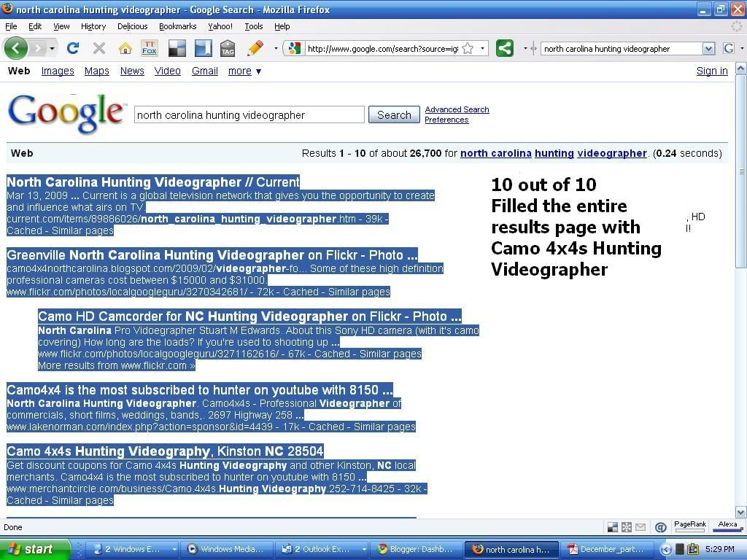Click the mail envelope status bar icon

pos(640,527)
